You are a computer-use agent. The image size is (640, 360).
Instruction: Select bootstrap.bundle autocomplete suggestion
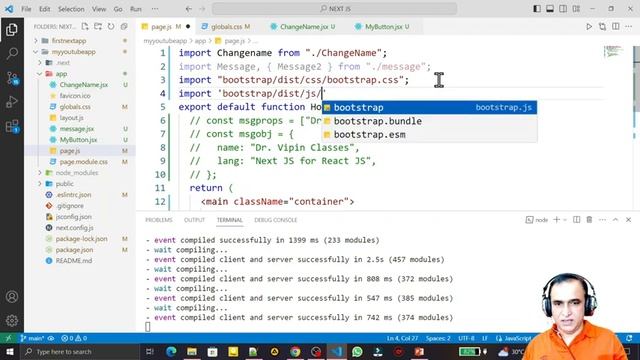[x=429, y=121]
